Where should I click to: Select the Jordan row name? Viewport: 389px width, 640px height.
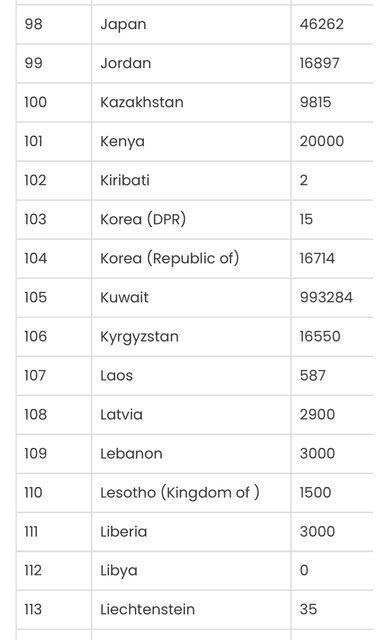pos(125,63)
